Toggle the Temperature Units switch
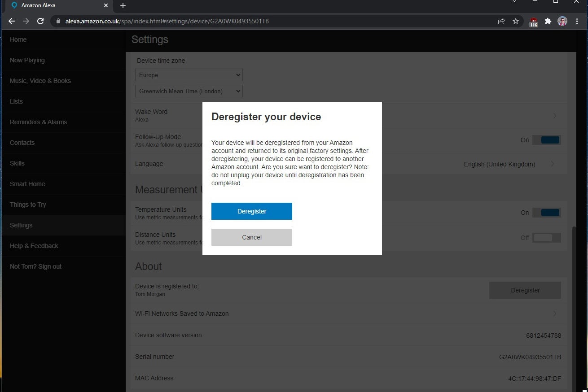The height and width of the screenshot is (392, 588). pyautogui.click(x=547, y=213)
